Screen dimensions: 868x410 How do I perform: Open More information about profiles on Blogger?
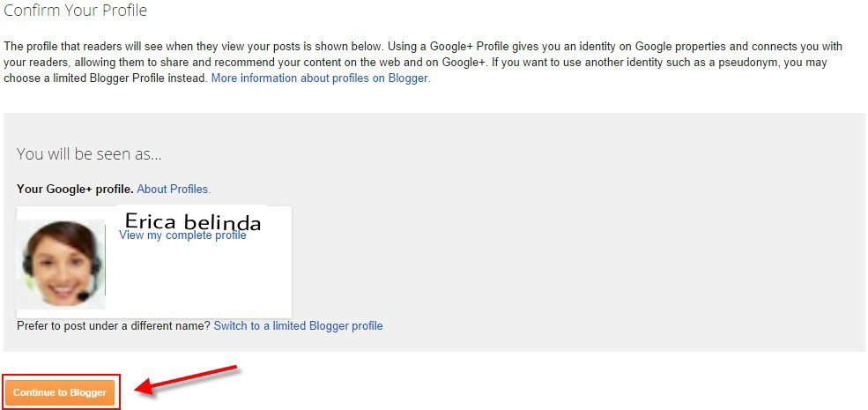click(320, 78)
